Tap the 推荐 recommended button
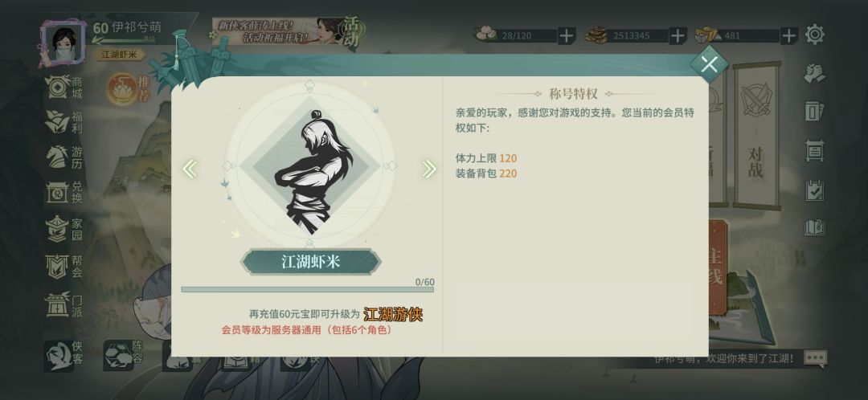This screenshot has width=868, height=400. coord(129,88)
